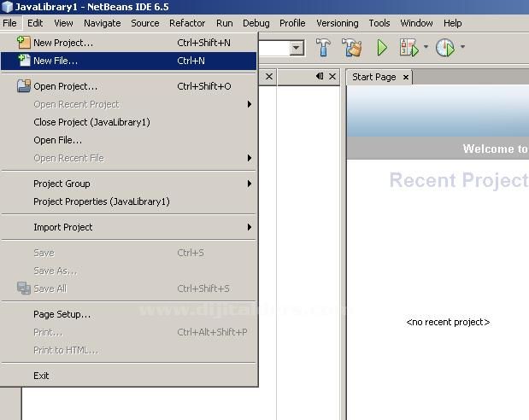Image resolution: width=529 pixels, height=420 pixels.
Task: Expand the Open Recent Project submenu
Action: pos(128,104)
